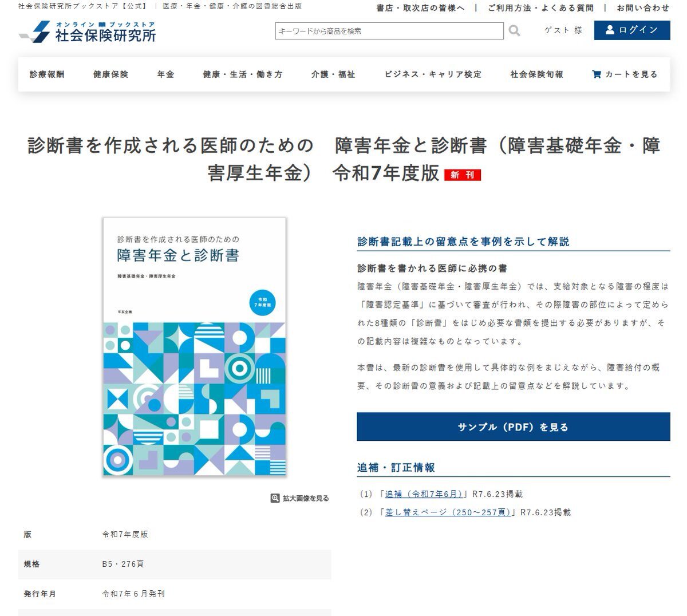Open the 健康・生活・働き方 menu
This screenshot has height=616, width=687.
point(243,74)
